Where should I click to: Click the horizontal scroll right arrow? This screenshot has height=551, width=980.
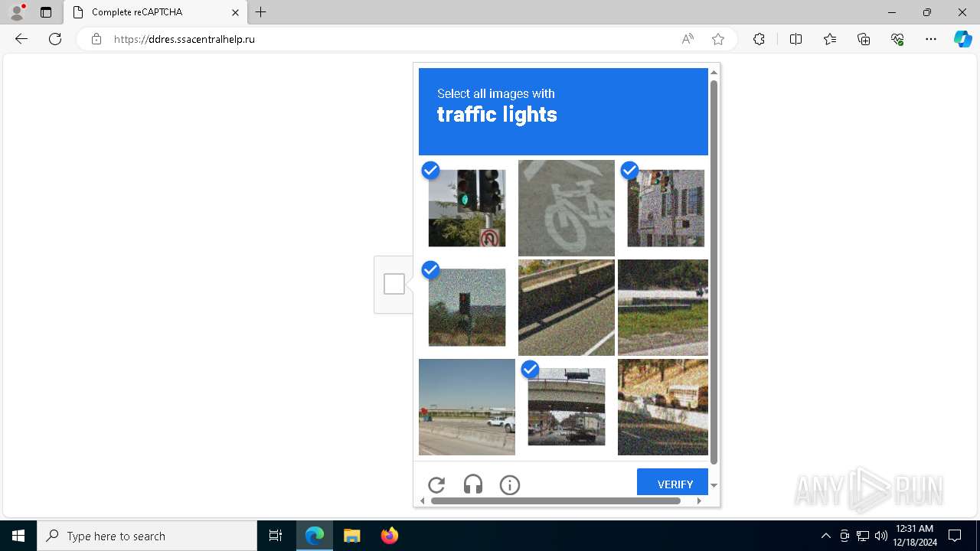tap(699, 500)
